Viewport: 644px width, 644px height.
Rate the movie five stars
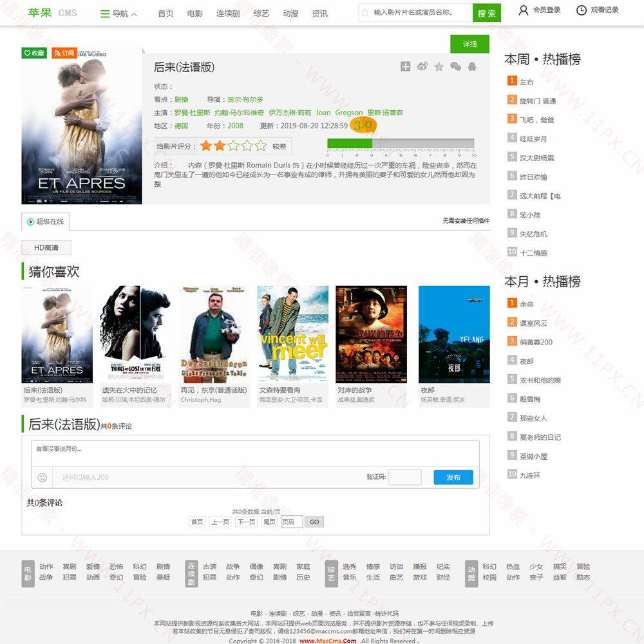(x=261, y=146)
